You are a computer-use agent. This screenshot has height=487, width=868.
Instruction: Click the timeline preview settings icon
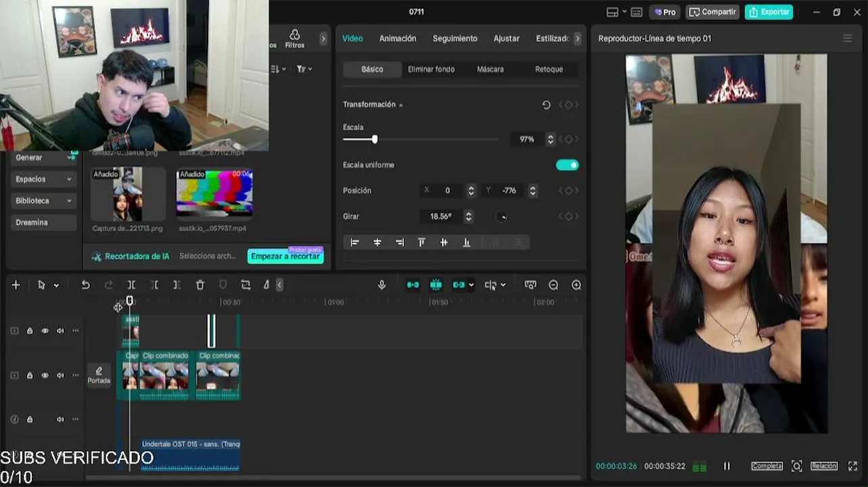tap(531, 285)
